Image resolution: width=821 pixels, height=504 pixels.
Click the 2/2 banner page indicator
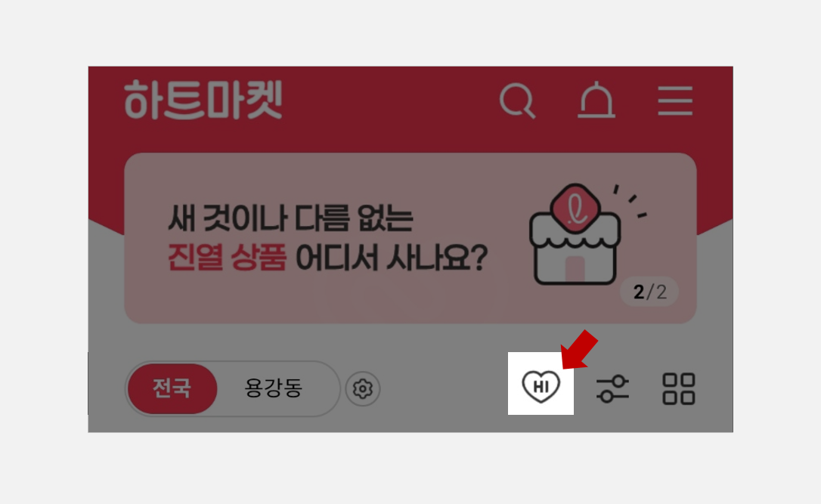pos(649,292)
